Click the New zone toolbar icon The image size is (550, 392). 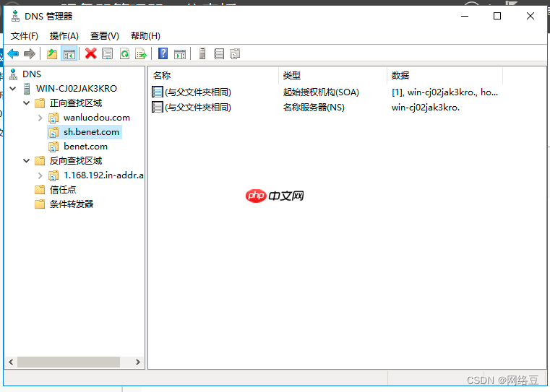[235, 53]
